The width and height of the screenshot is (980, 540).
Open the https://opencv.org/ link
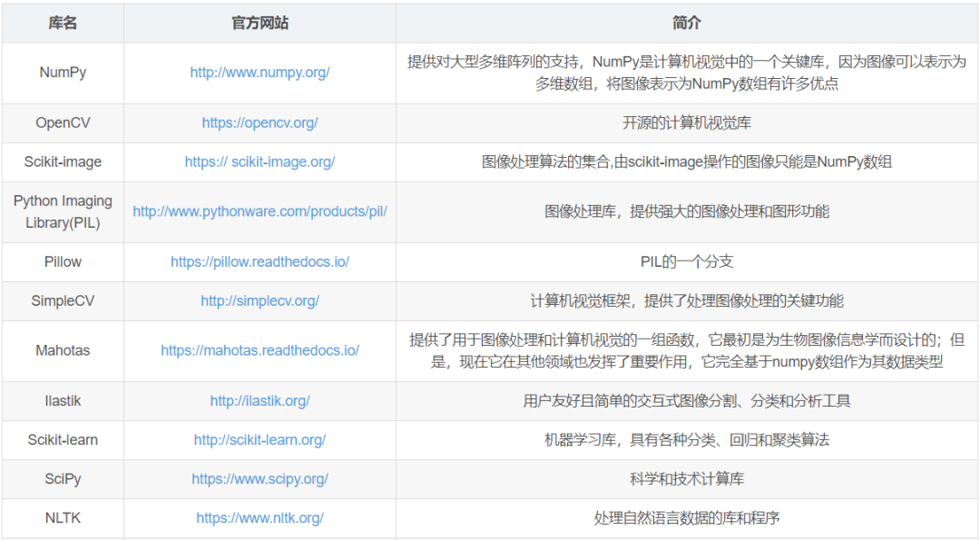[260, 123]
